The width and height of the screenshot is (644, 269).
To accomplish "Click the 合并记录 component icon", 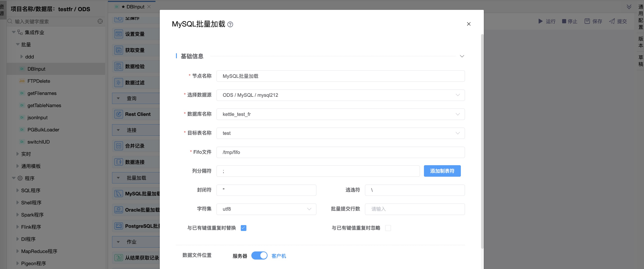I will point(118,146).
